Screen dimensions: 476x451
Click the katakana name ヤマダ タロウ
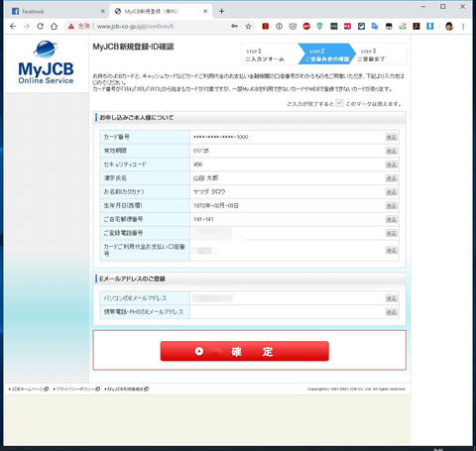pyautogui.click(x=209, y=191)
